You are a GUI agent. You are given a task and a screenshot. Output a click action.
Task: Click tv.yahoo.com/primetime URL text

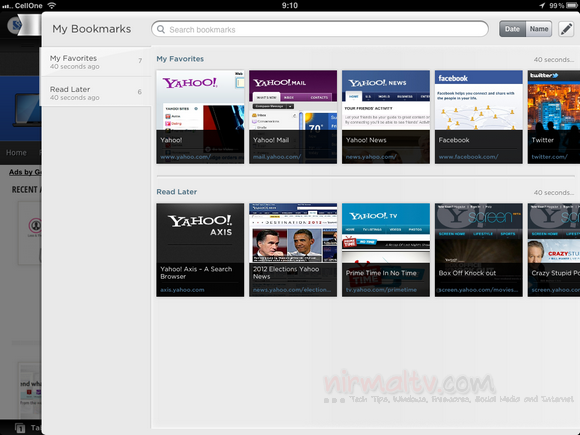[381, 290]
